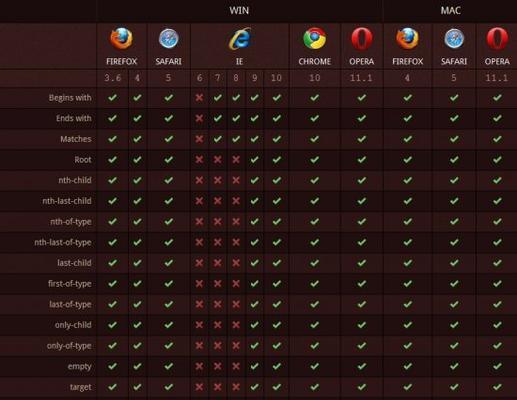Click the red cross for IE 6 in target row
The height and width of the screenshot is (400, 517).
point(199,387)
